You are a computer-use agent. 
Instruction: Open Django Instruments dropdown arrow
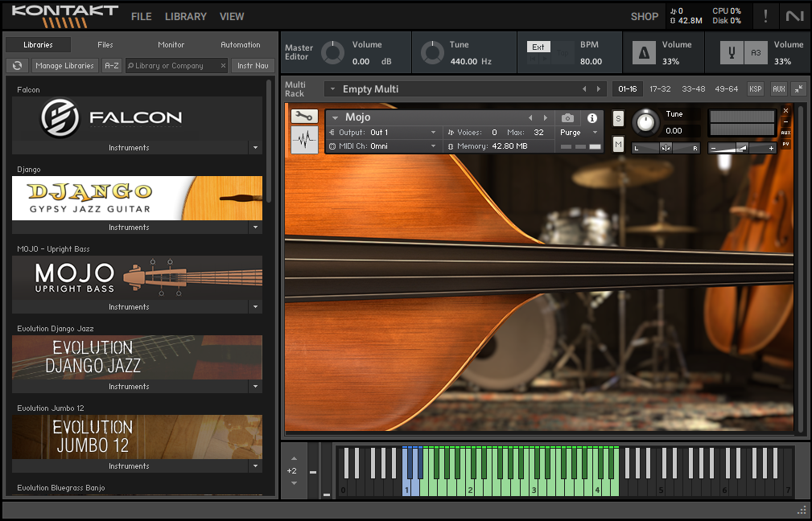coord(255,227)
